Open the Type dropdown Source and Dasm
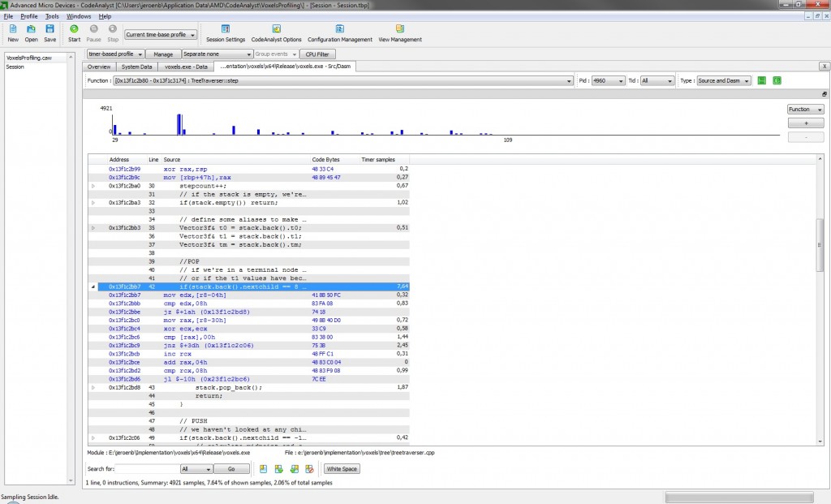The image size is (831, 504). click(x=723, y=80)
